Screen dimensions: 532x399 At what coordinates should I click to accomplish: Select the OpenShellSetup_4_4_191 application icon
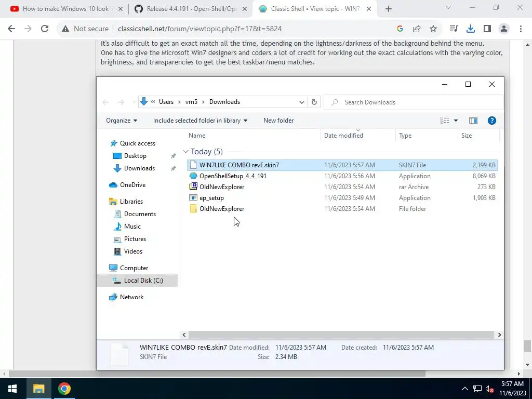click(x=193, y=176)
